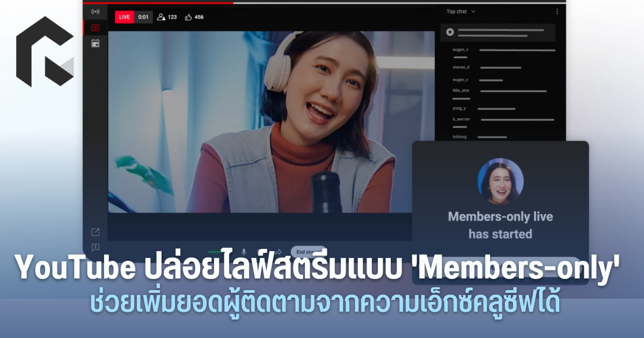Click the site logo in top-left corner
The width and height of the screenshot is (644, 338).
[45, 52]
